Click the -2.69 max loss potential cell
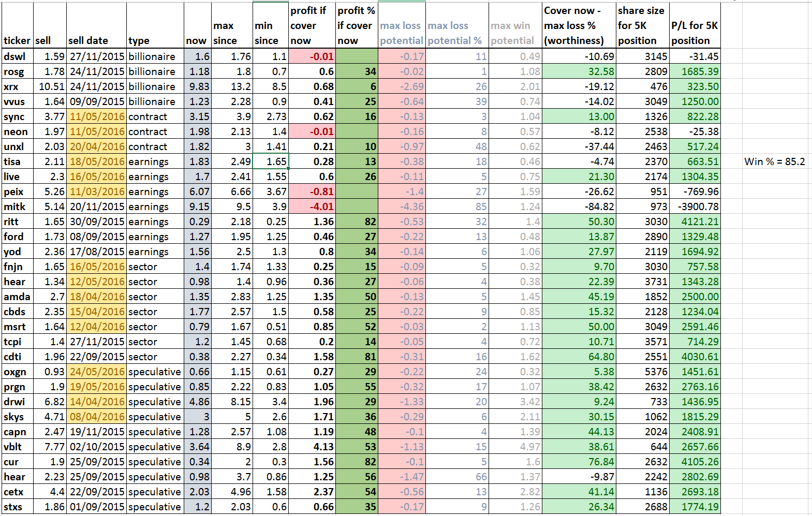This screenshot has width=812, height=516. 402,86
